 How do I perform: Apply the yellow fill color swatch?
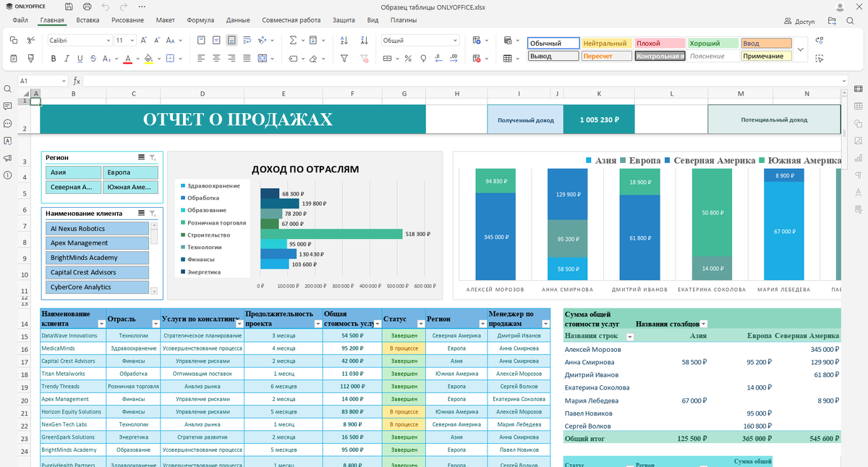coord(148,58)
